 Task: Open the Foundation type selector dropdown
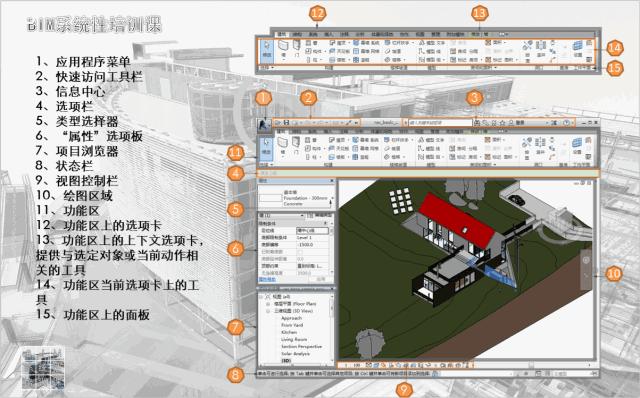point(333,198)
